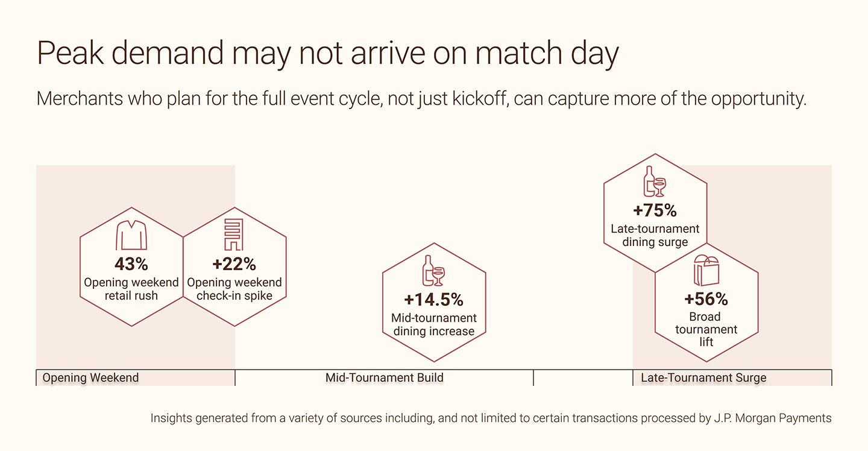Select the +14.5% dining increase value
This screenshot has height=451, width=868.
(433, 300)
